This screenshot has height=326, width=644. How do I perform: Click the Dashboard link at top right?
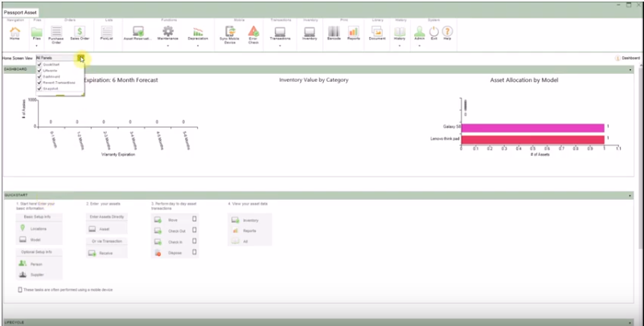(627, 59)
